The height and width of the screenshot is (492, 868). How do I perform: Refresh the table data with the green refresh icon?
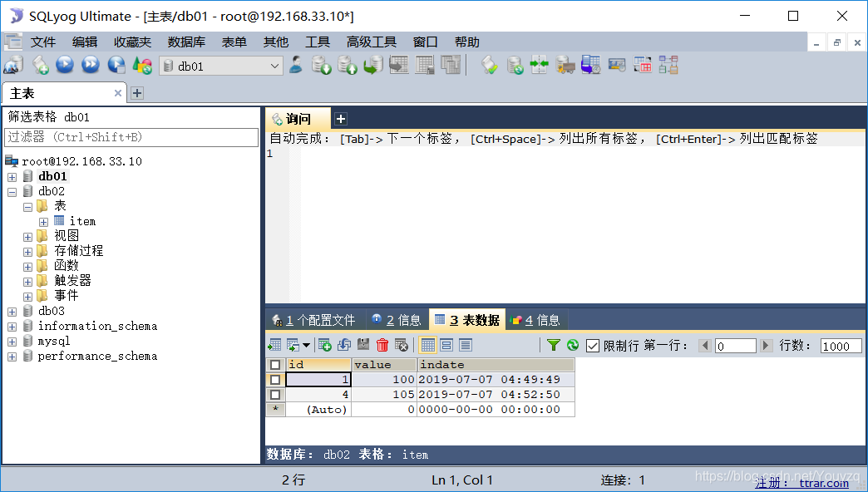[572, 346]
